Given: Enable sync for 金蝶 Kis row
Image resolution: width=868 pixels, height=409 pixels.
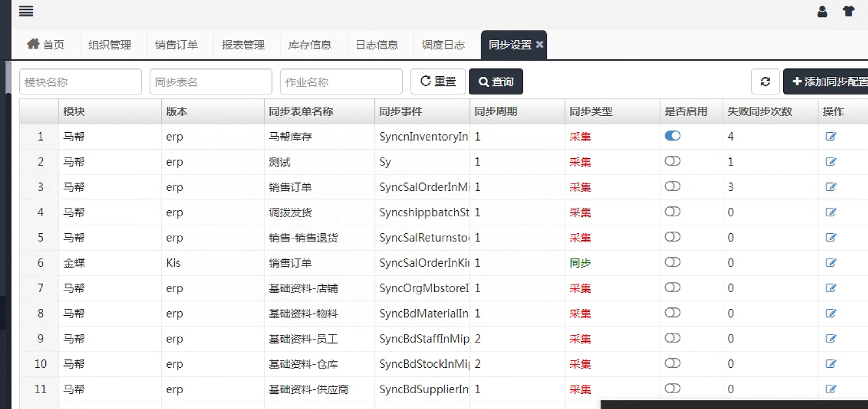Looking at the screenshot, I should point(672,262).
